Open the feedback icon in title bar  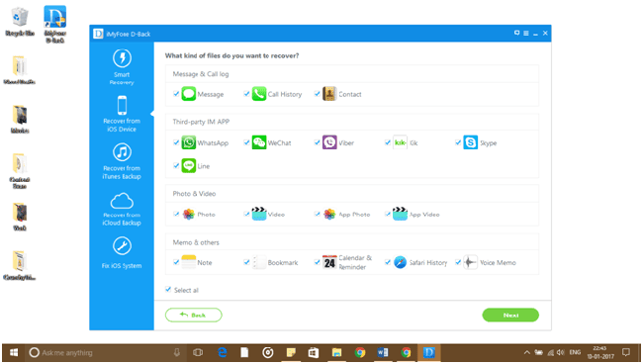(x=516, y=33)
